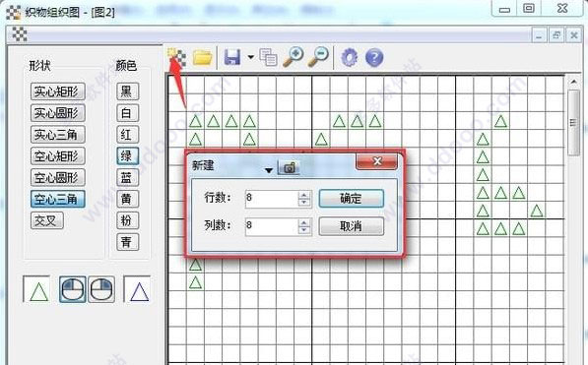Choose the 红 color button

click(x=127, y=135)
